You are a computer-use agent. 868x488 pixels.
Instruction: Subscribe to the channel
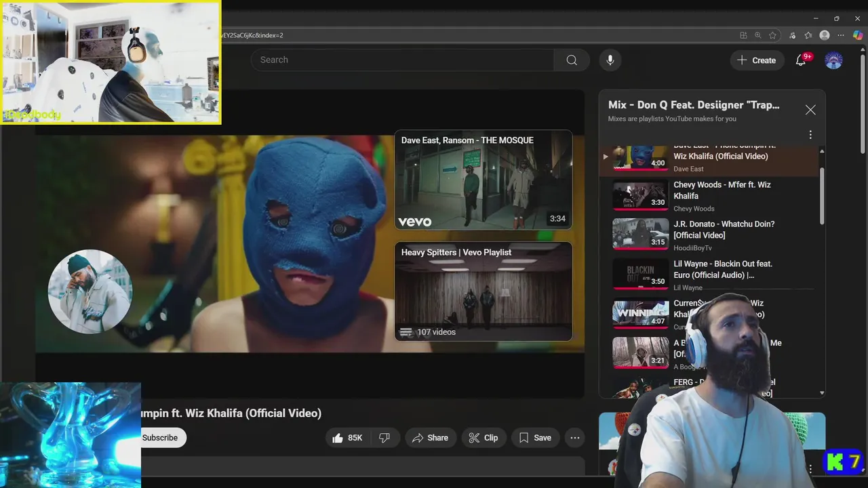point(161,438)
